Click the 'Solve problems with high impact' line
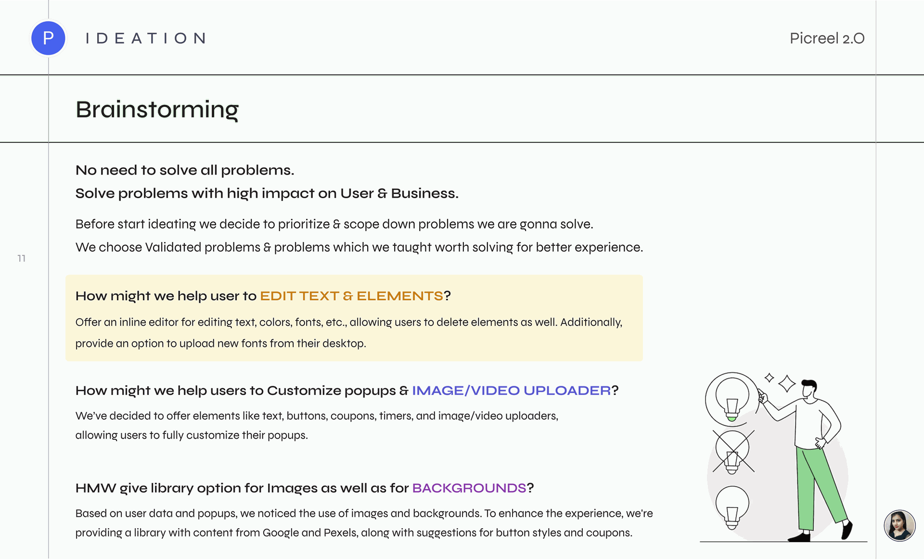The width and height of the screenshot is (924, 560). point(267,193)
